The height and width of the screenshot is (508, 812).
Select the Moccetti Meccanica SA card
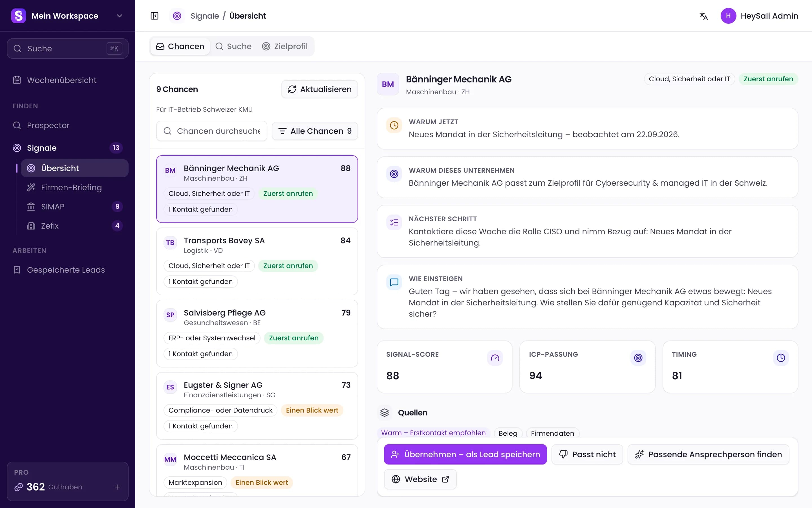point(257,470)
